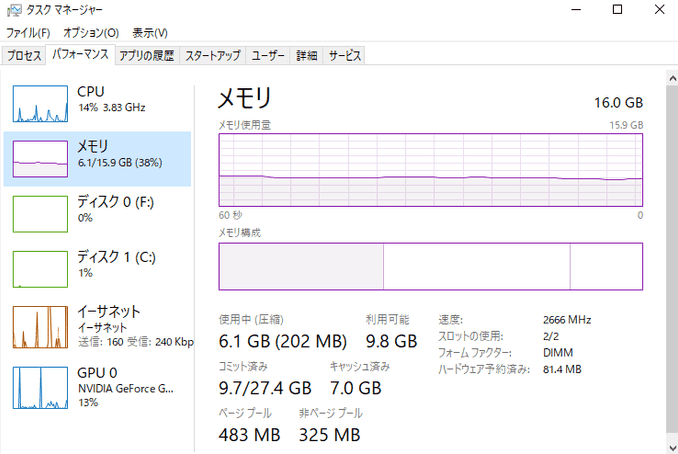Click the CPU 14% 3.83 GHz label

[x=112, y=99]
